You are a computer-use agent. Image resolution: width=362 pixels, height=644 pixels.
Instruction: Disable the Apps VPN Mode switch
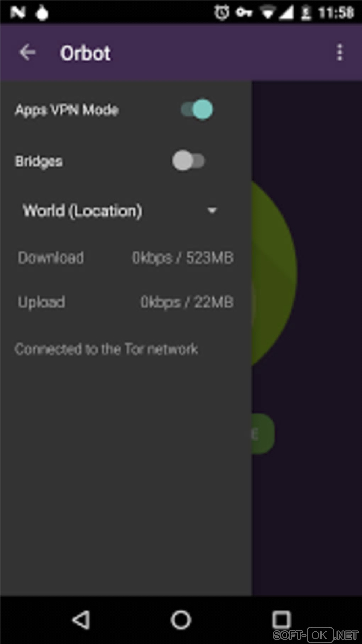coord(197,110)
